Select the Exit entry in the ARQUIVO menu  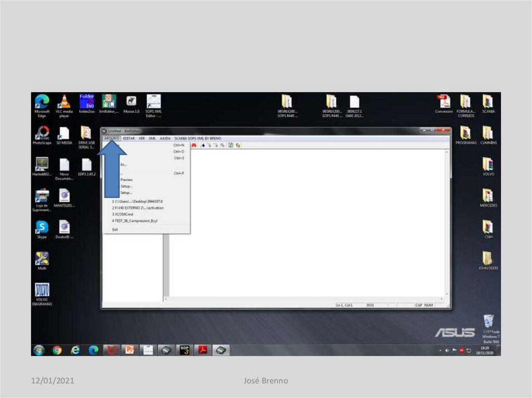click(115, 229)
